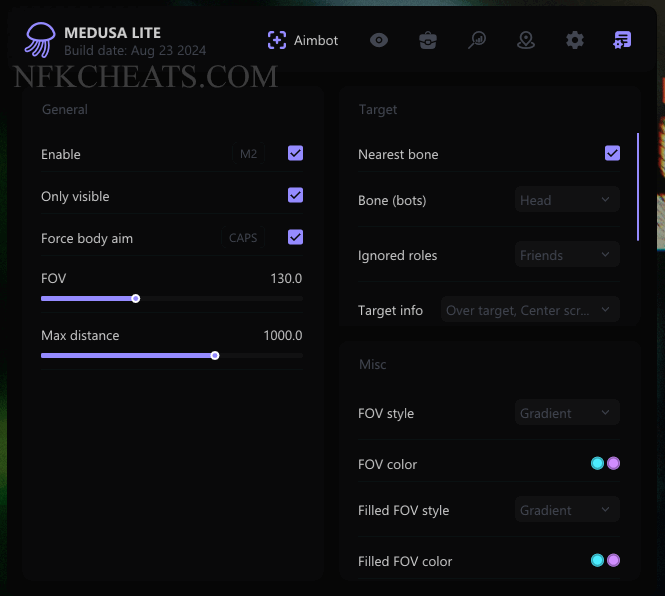
Task: Open the magnifier chart icon tab
Action: [x=477, y=40]
